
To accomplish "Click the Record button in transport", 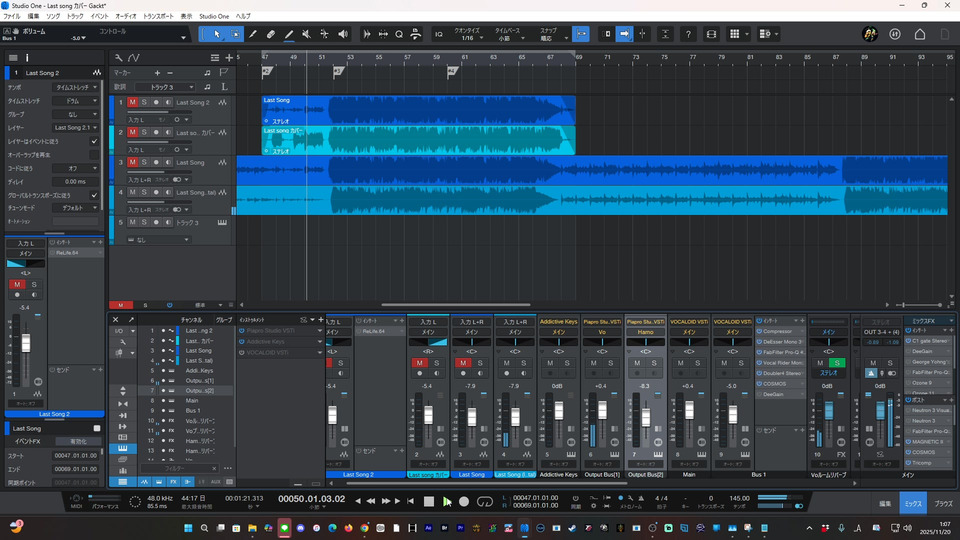I will (x=464, y=501).
